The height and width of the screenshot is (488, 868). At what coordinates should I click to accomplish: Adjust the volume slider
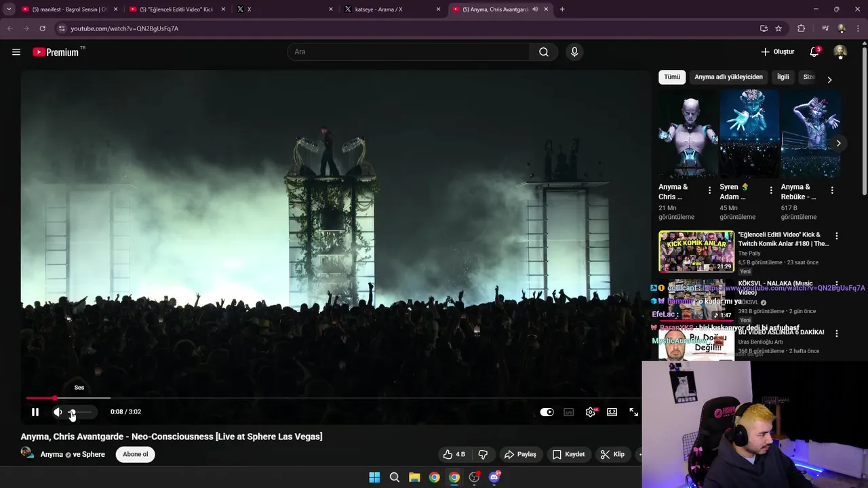(79, 411)
